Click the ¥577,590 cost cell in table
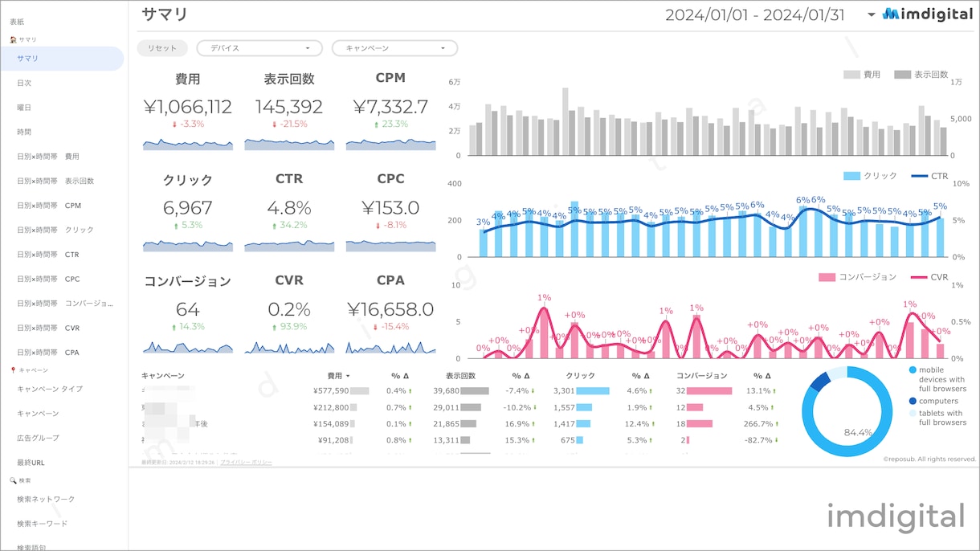 (331, 391)
